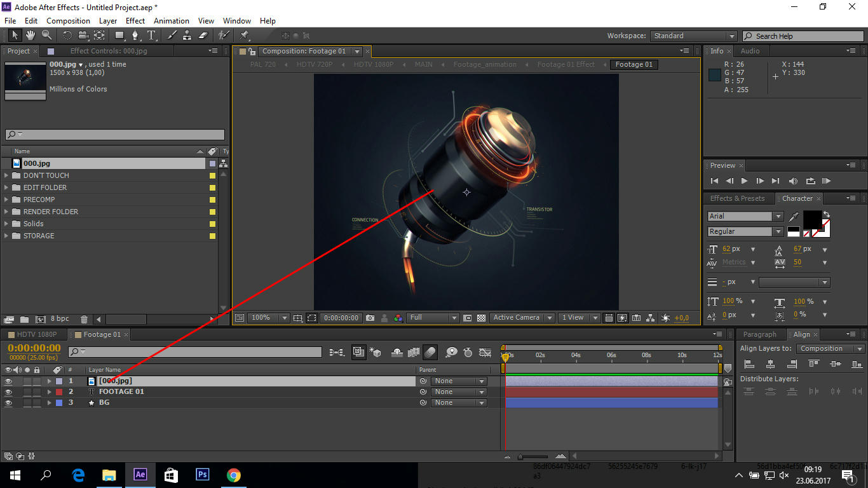Pick the Eraser tool

click(203, 36)
